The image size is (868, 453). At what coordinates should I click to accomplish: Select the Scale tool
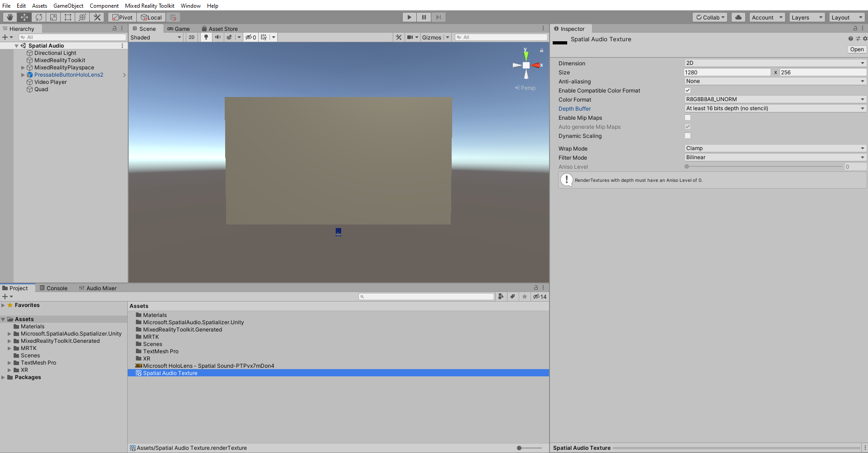pyautogui.click(x=53, y=17)
